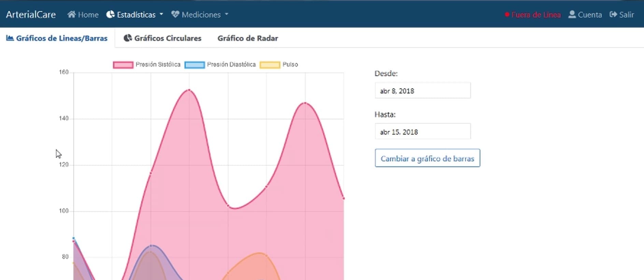Click the 160 y-axis label

[x=63, y=72]
